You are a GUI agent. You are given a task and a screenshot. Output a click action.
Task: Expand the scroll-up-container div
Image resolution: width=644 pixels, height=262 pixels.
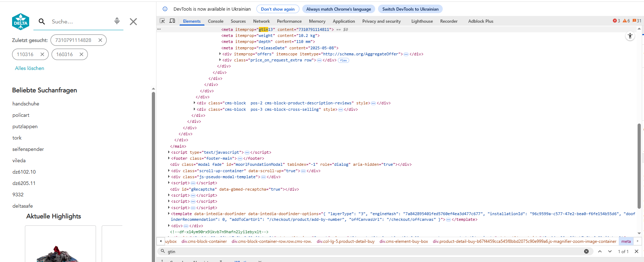[169, 171]
